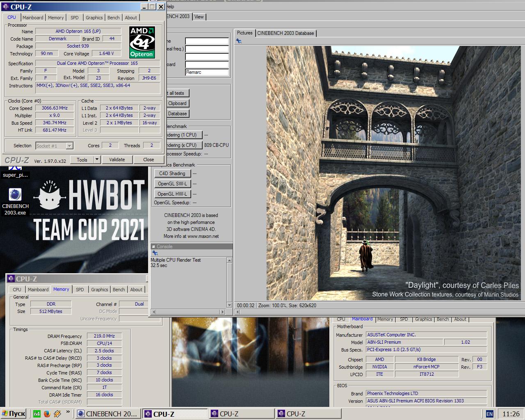Open the About tab in the Mainboard CPU-Z window
This screenshot has width=525, height=420.
tap(460, 319)
